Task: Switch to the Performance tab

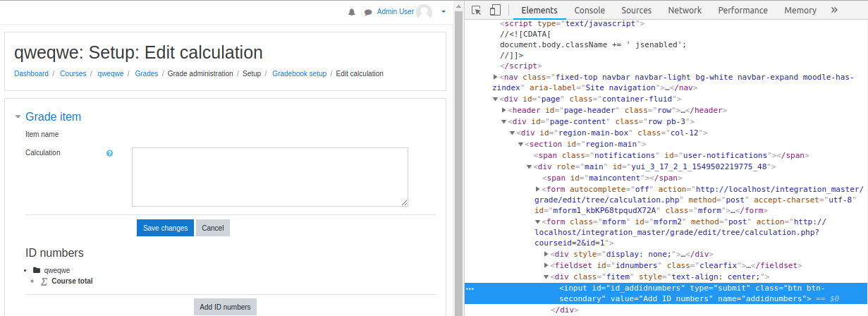Action: pos(743,10)
